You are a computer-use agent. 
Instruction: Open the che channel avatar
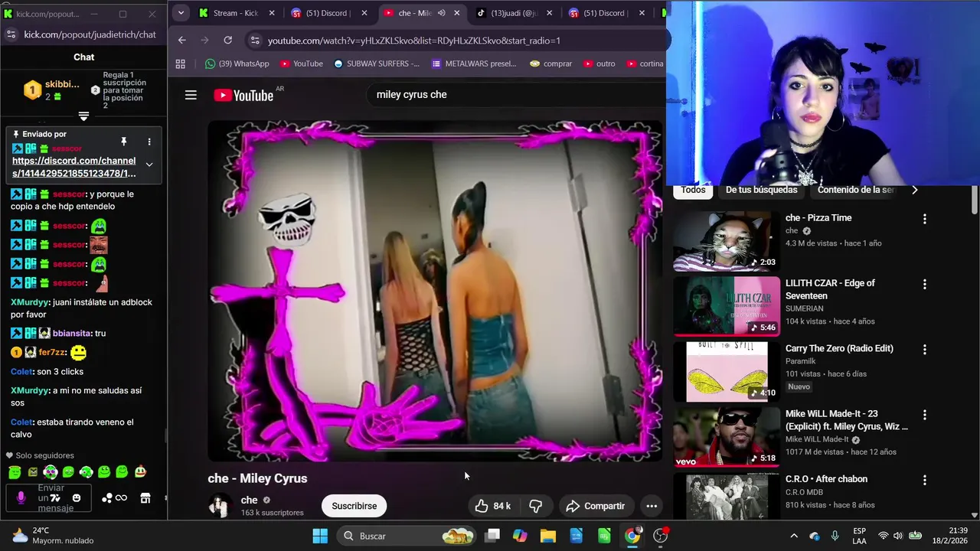pyautogui.click(x=219, y=506)
